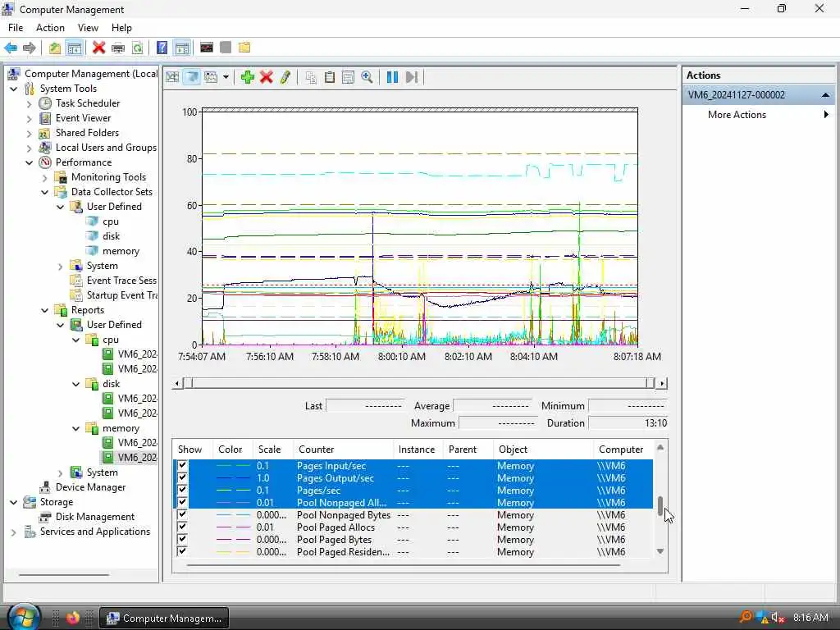
Task: Uncheck Show box for Pool Nonpaged Allocs row
Action: pos(182,502)
